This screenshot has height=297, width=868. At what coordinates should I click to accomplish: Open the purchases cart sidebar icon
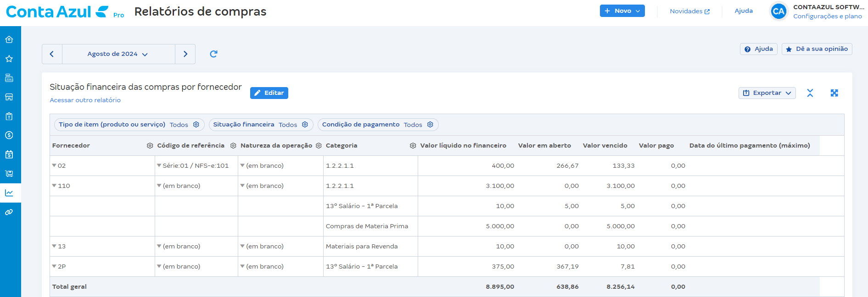tap(9, 174)
